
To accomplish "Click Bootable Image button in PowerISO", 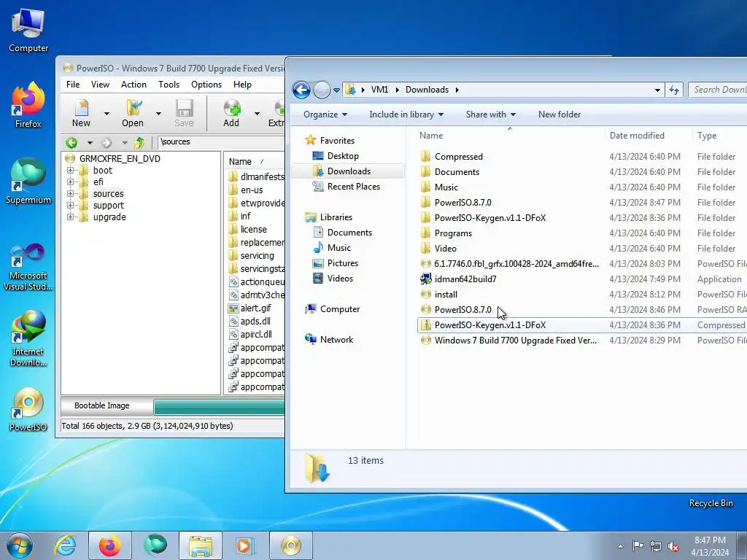I will [102, 405].
